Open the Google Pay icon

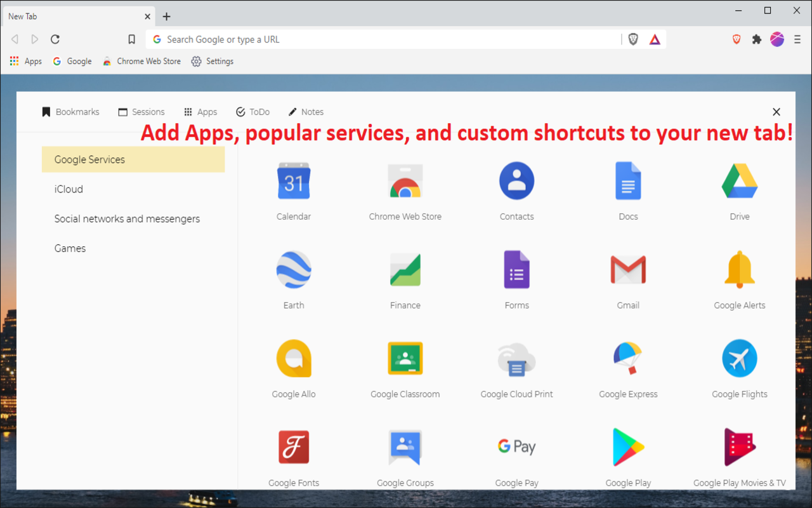516,447
